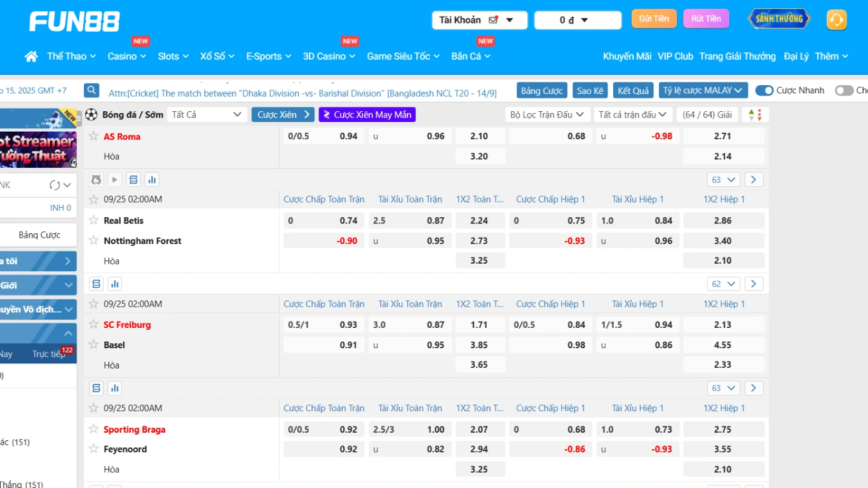Screen dimensions: 868x488
Task: Open the Thể Thao menu
Action: tap(71, 57)
